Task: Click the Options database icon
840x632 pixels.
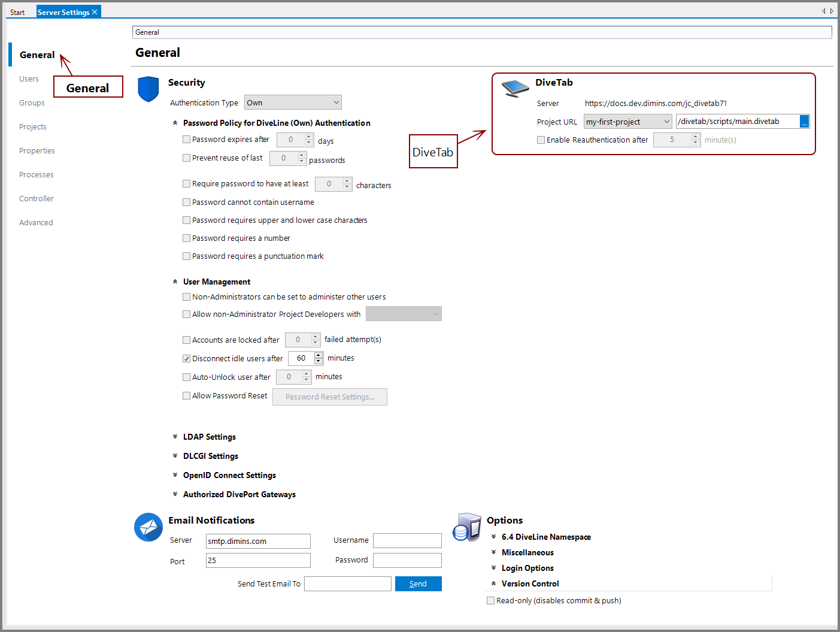Action: tap(468, 527)
